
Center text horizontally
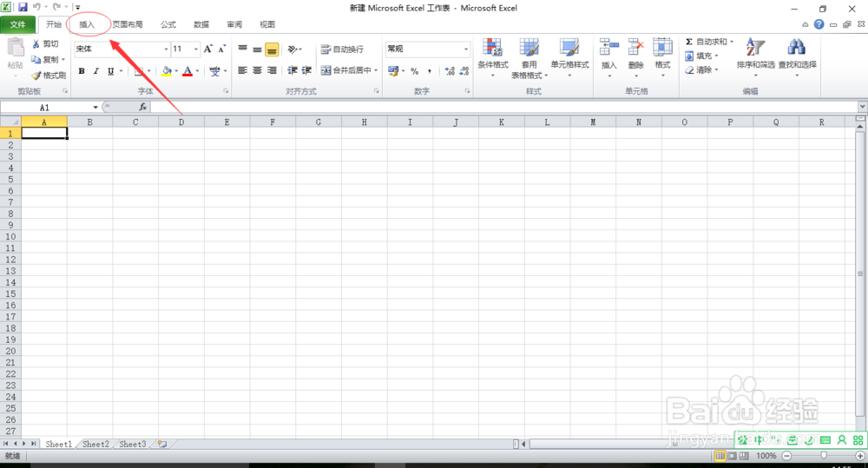[x=257, y=70]
